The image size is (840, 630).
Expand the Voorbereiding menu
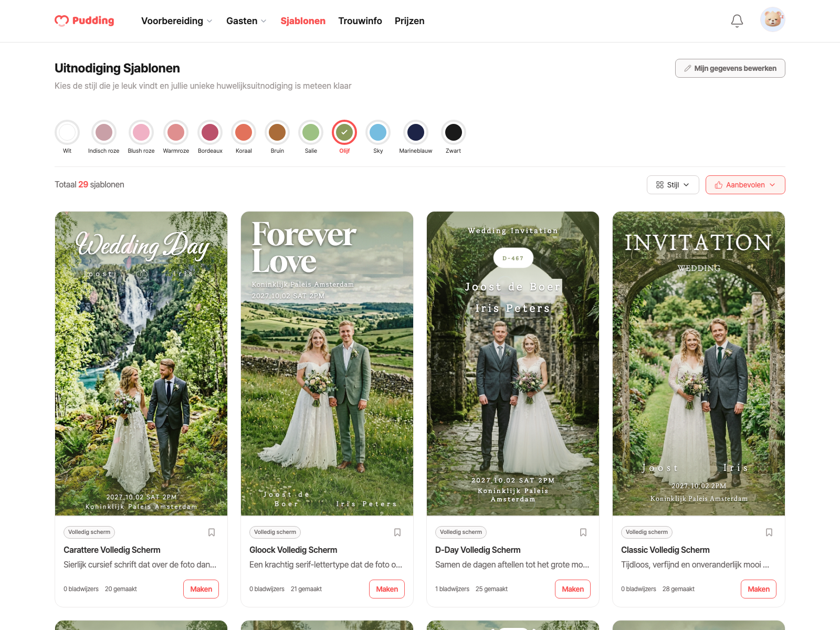[x=177, y=21]
